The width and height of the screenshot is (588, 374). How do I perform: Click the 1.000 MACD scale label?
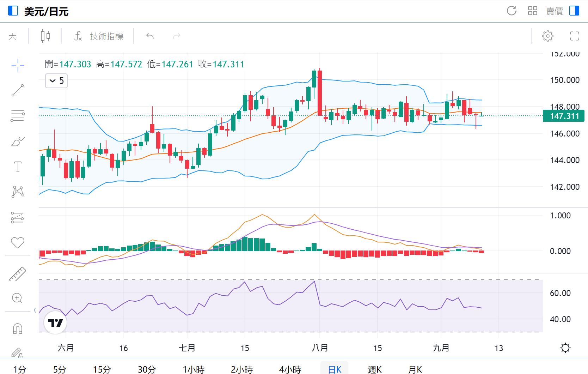point(560,216)
